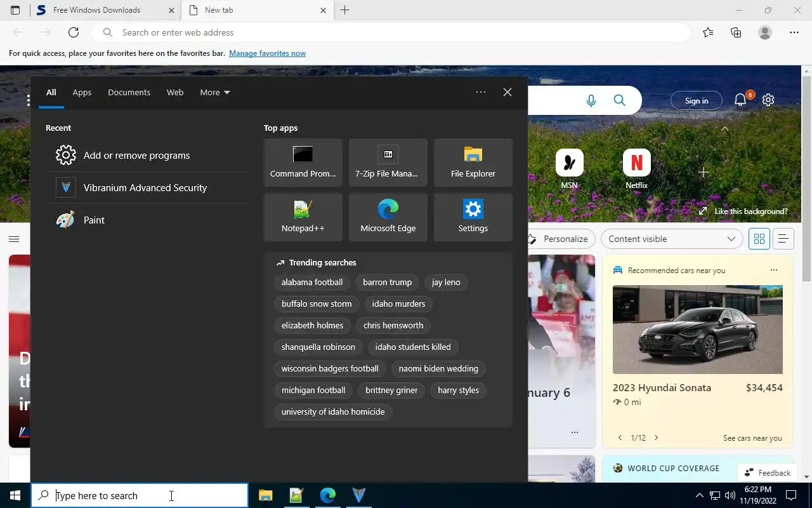
Task: Search trending topic naomi biden wedding
Action: [438, 368]
